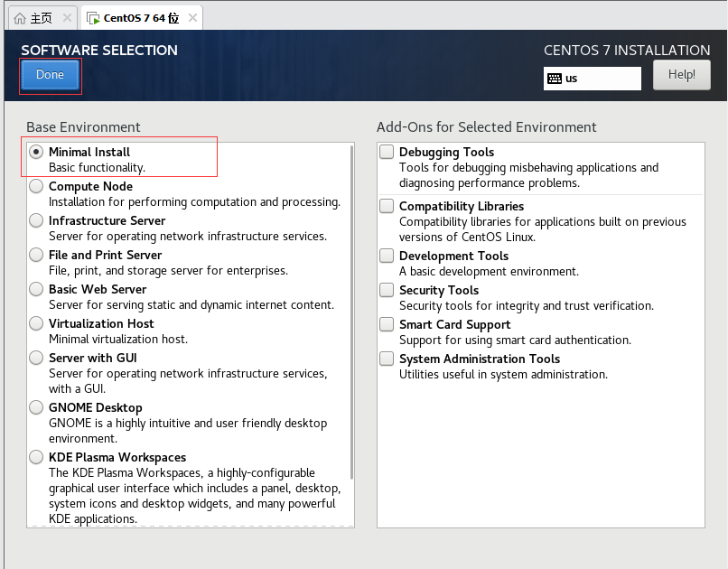Screen dimensions: 728x569
Task: Select the Compute Node radio button
Action: pos(36,186)
